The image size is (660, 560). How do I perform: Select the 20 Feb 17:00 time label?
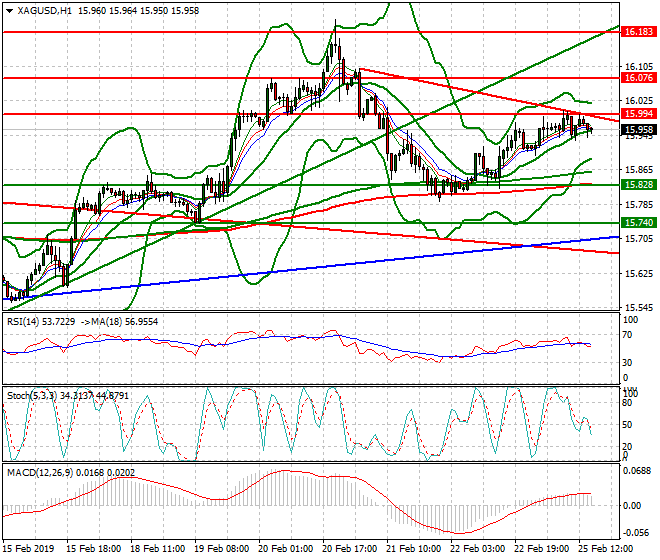click(350, 549)
